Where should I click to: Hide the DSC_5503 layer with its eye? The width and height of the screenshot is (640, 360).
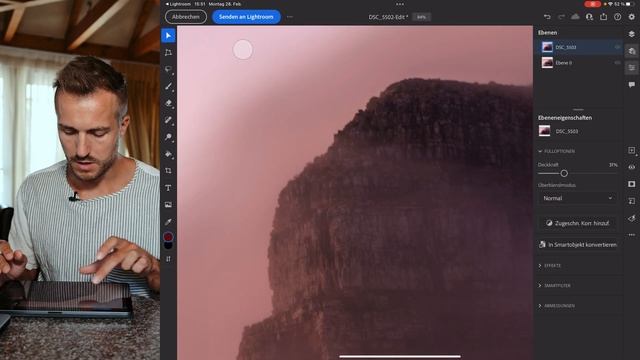point(617,47)
